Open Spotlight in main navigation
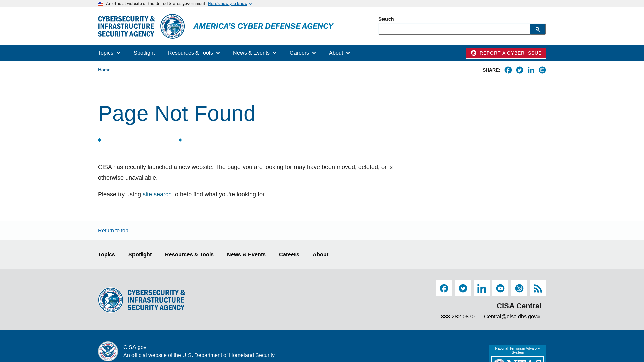Viewport: 644px width, 362px height. (x=144, y=53)
